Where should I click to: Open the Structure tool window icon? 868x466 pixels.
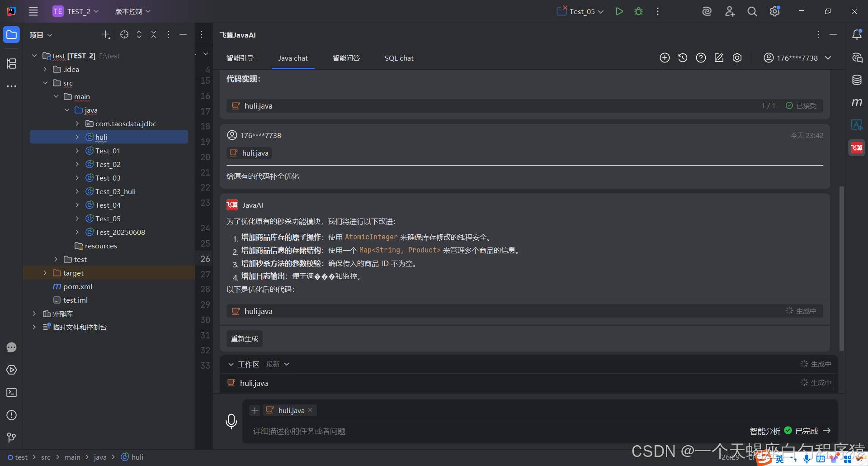(x=11, y=64)
